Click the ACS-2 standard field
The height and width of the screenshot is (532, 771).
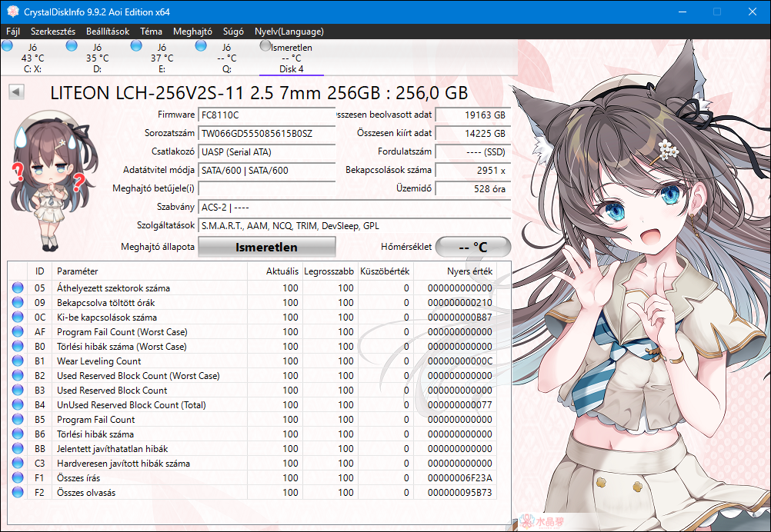[355, 208]
